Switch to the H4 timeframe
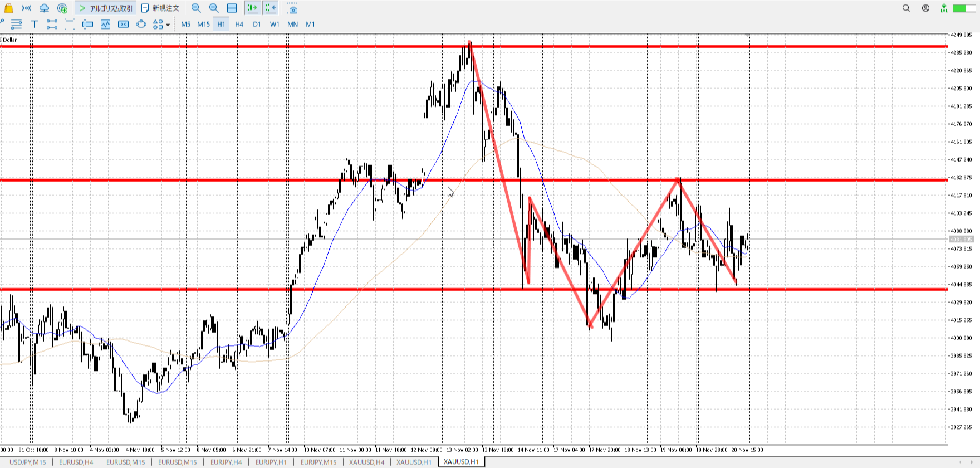Image resolution: width=980 pixels, height=468 pixels. click(x=239, y=24)
